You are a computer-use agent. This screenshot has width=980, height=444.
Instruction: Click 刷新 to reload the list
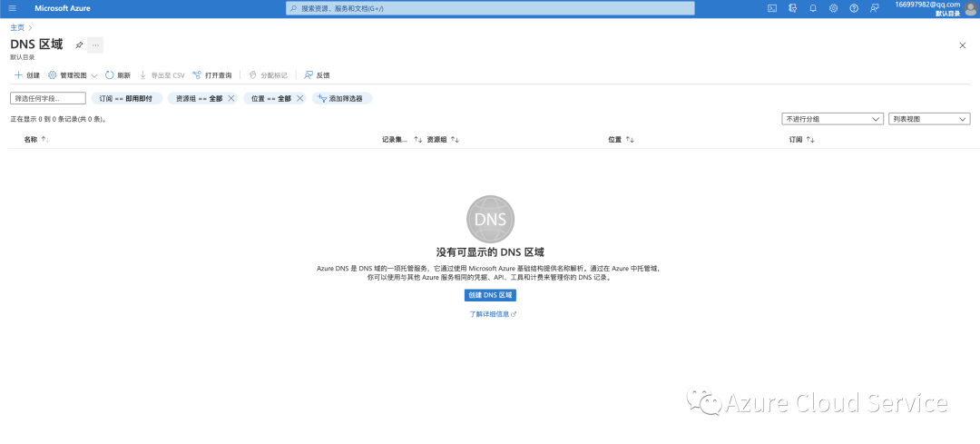(117, 75)
